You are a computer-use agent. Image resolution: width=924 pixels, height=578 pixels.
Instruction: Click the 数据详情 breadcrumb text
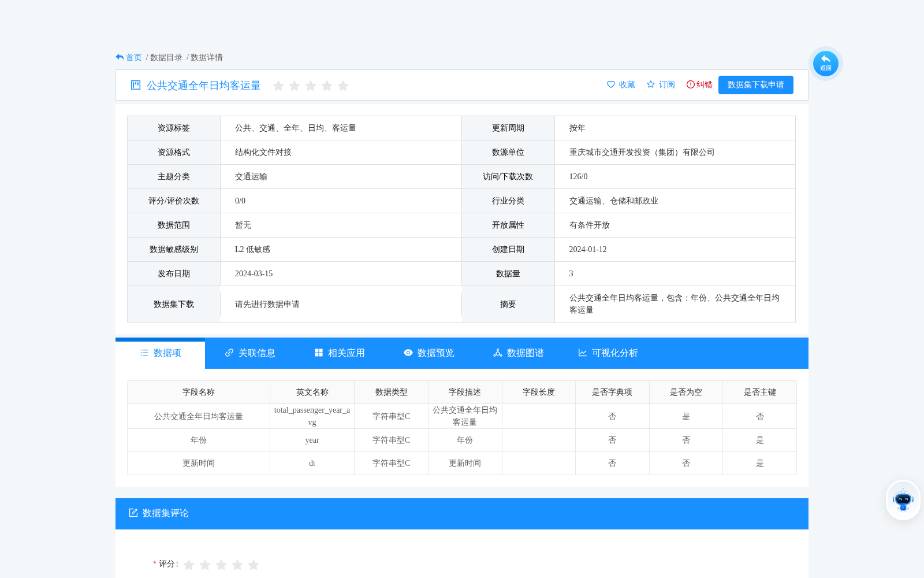(x=207, y=57)
